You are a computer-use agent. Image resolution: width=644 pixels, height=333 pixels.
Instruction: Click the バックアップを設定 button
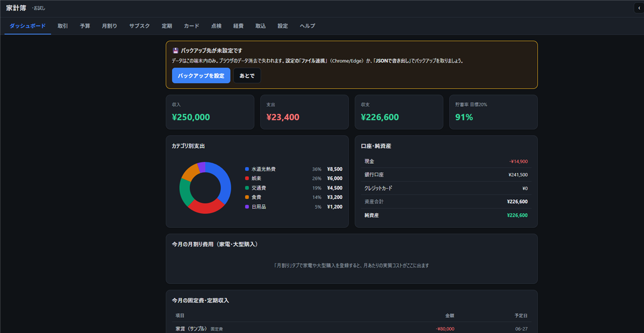click(x=201, y=76)
